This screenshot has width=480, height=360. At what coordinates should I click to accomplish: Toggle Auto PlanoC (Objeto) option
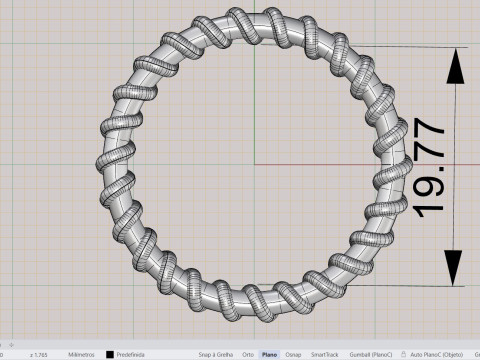pyautogui.click(x=436, y=355)
